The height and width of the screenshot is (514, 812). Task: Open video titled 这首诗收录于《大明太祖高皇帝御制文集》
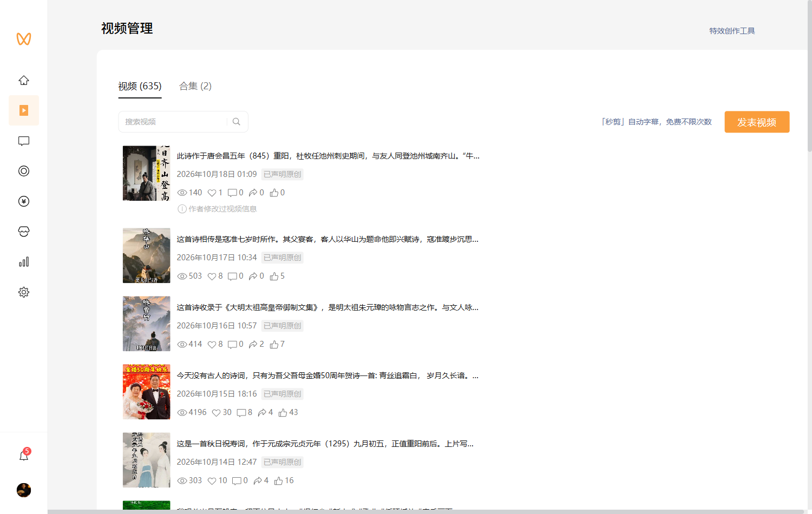[x=328, y=307]
